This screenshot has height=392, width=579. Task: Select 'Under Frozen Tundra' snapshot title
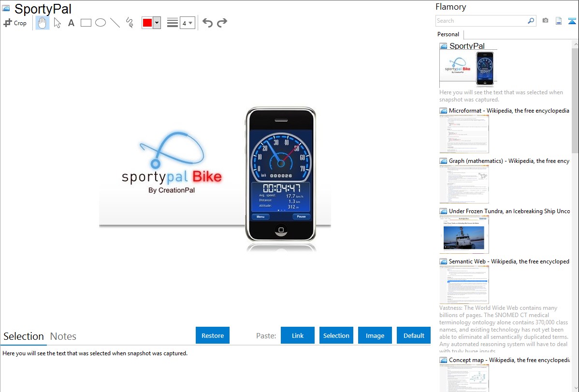point(509,211)
